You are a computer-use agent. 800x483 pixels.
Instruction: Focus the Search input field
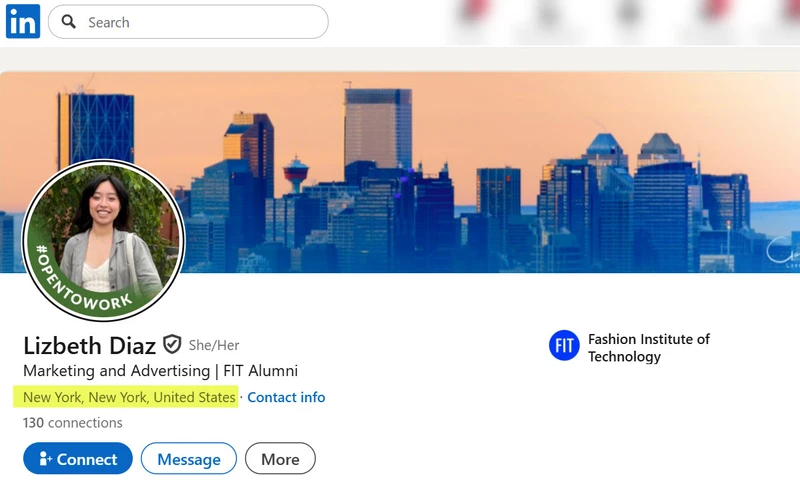coord(188,22)
